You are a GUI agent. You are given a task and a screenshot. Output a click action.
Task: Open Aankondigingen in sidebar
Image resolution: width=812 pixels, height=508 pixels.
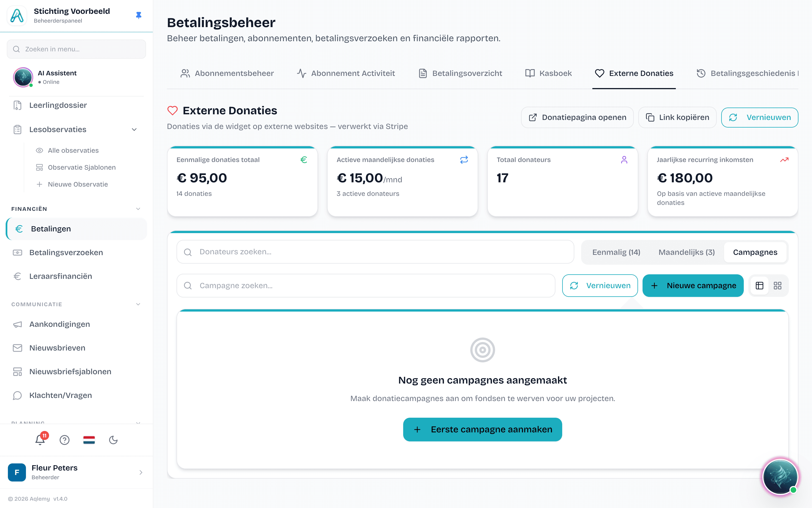76,324
